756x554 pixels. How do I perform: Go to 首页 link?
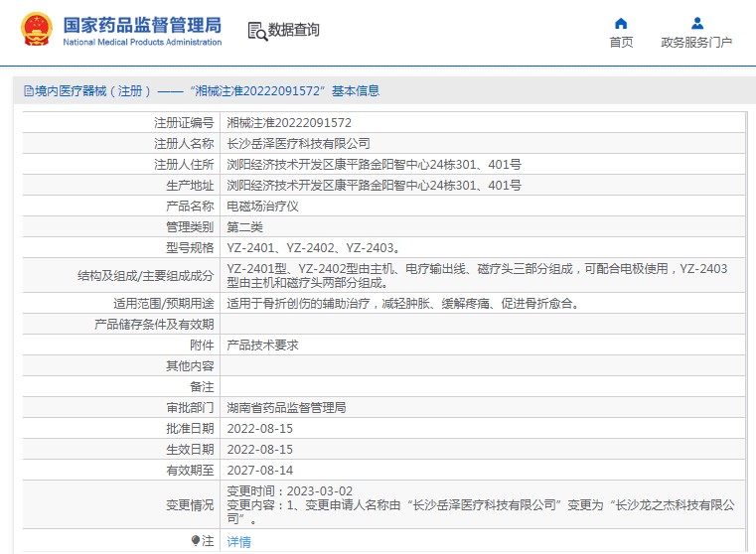pyautogui.click(x=621, y=43)
